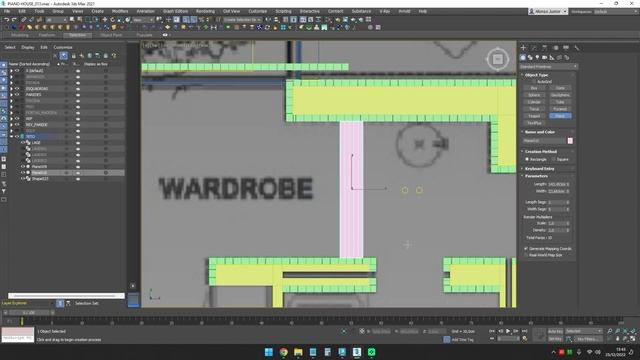The height and width of the screenshot is (360, 640).
Task: Collapse the Name and Color rollout
Action: 539,132
